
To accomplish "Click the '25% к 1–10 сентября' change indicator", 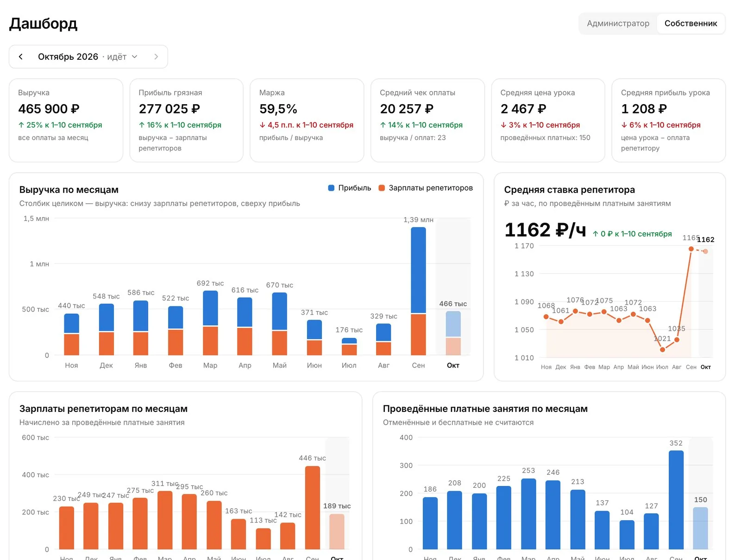I will [60, 125].
